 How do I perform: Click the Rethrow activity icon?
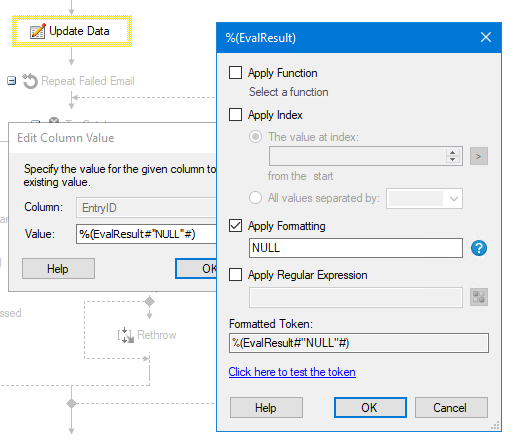(126, 335)
